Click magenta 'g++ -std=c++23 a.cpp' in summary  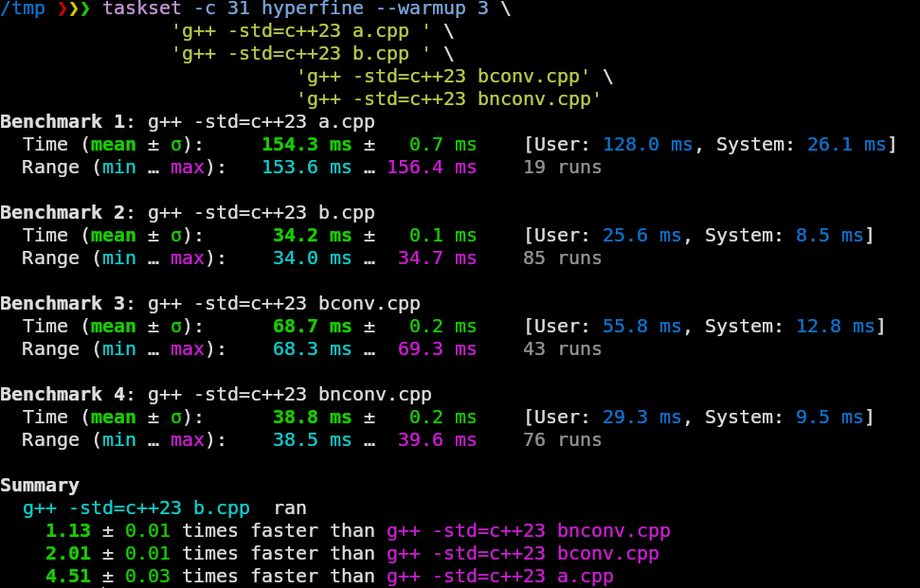[x=500, y=577]
